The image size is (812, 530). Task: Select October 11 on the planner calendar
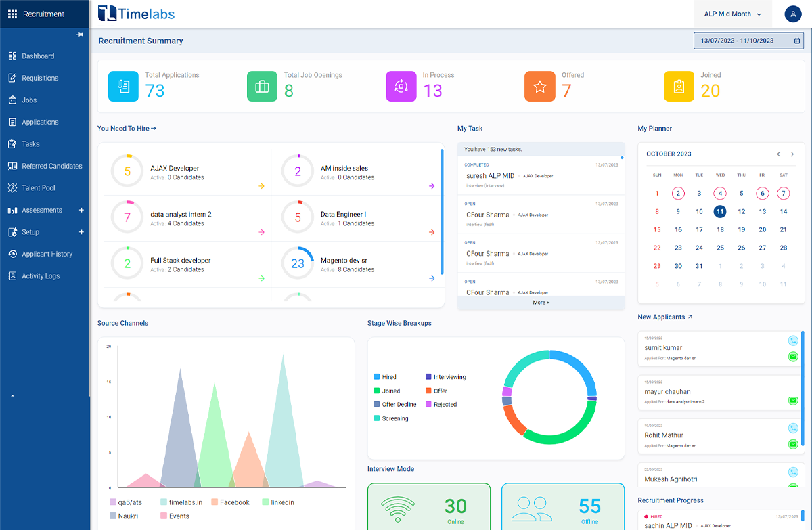tap(720, 211)
